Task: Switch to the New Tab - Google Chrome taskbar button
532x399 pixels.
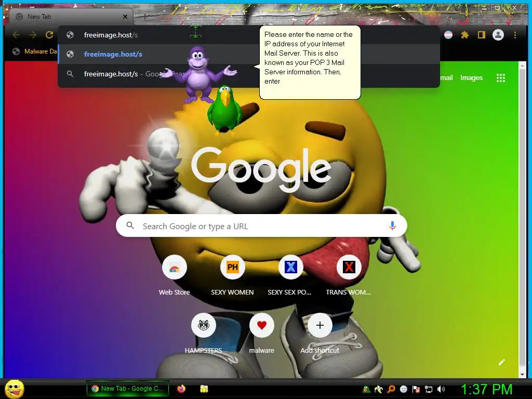Action: (x=128, y=389)
